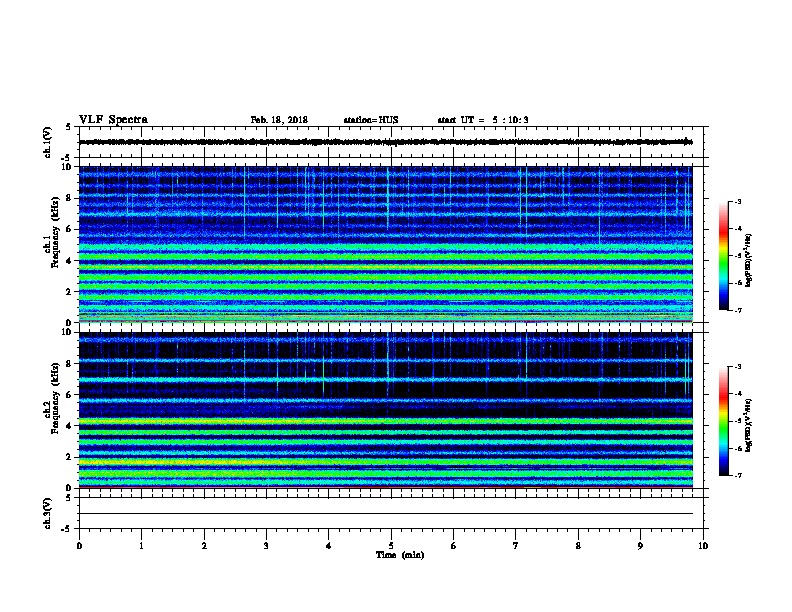Click the ch.2 spectrogram color scale bar
This screenshot has height=612, width=792.
pyautogui.click(x=724, y=421)
